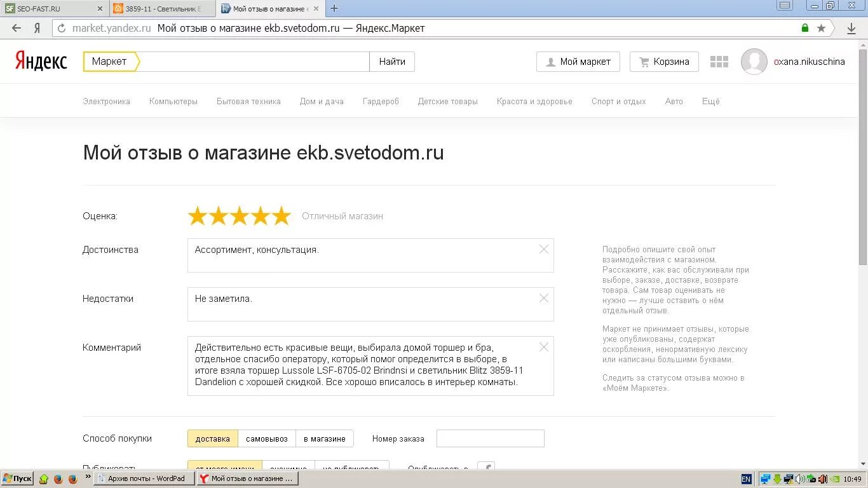
Task: Open NVIDIA icon in system tray
Action: [836, 479]
